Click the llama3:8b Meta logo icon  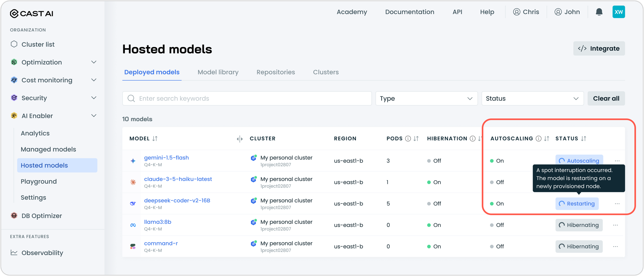133,225
